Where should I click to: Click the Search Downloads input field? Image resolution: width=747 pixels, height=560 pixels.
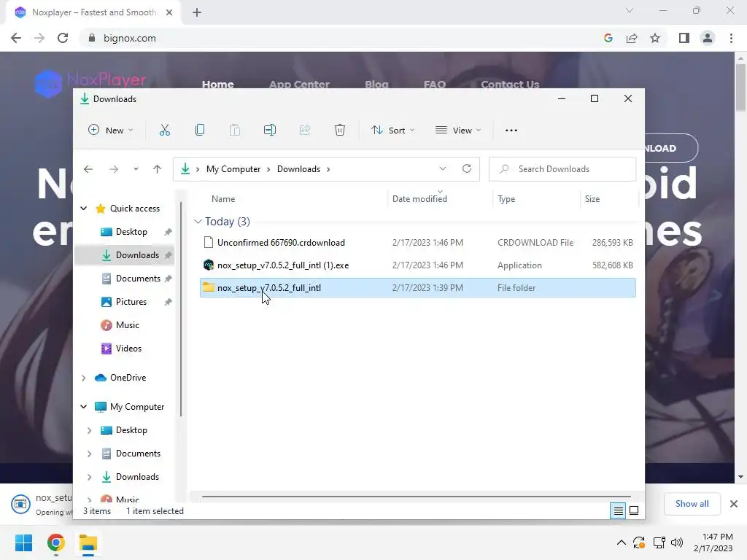(562, 169)
